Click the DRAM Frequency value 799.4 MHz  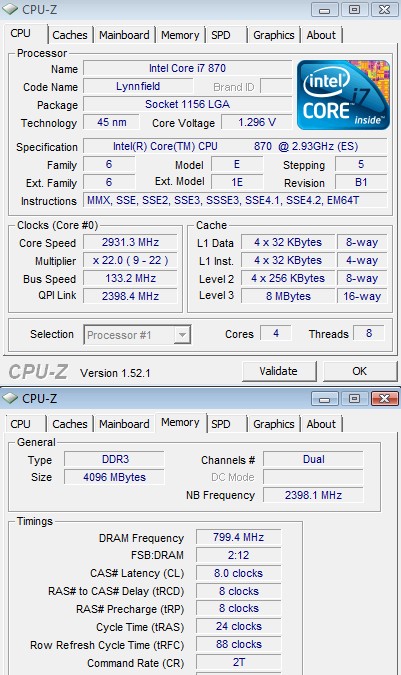click(238, 537)
